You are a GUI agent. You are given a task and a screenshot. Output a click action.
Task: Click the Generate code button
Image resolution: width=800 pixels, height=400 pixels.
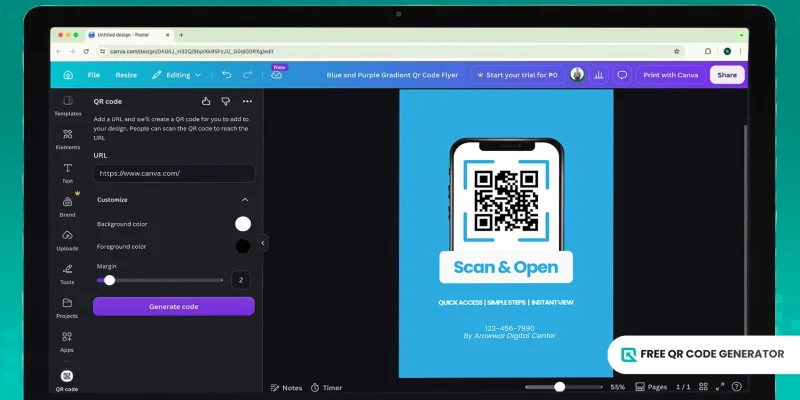pos(173,307)
